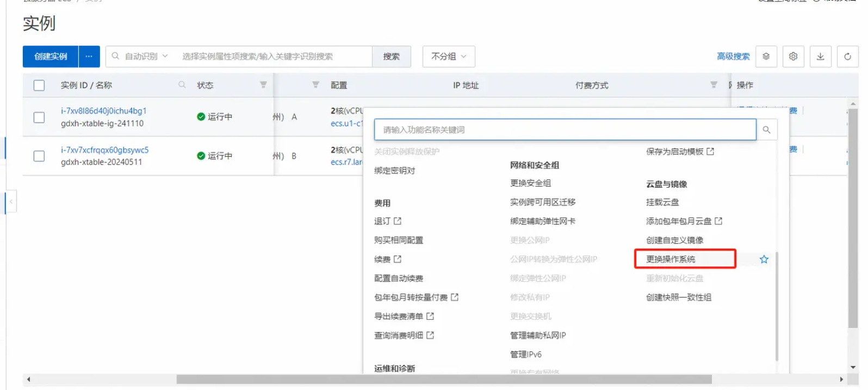868x390 pixels.
Task: Open the more options next to 创建实例
Action: (x=89, y=57)
